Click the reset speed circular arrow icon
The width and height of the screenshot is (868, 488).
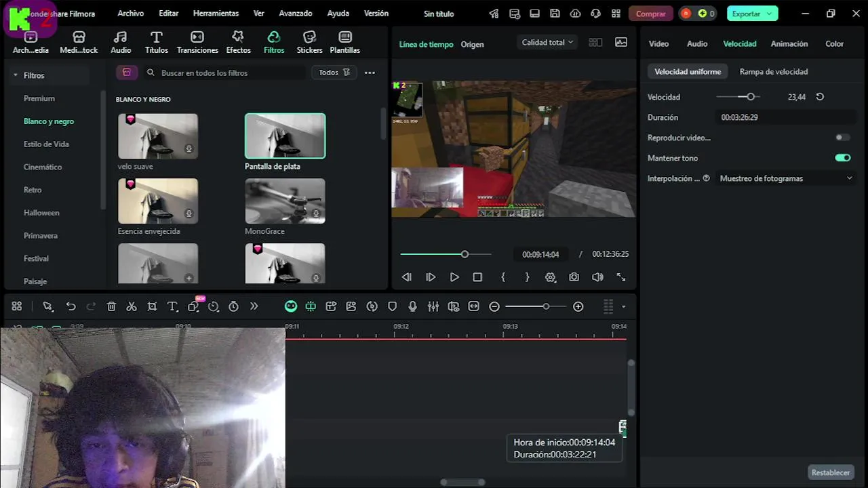click(820, 97)
